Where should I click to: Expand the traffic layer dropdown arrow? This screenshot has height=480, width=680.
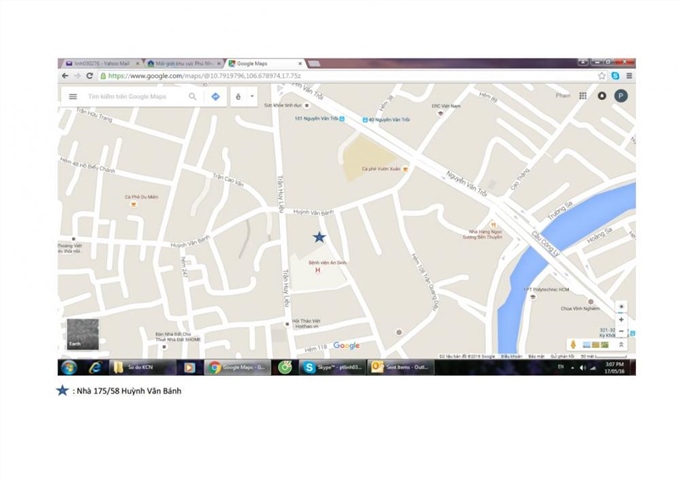pyautogui.click(x=252, y=97)
